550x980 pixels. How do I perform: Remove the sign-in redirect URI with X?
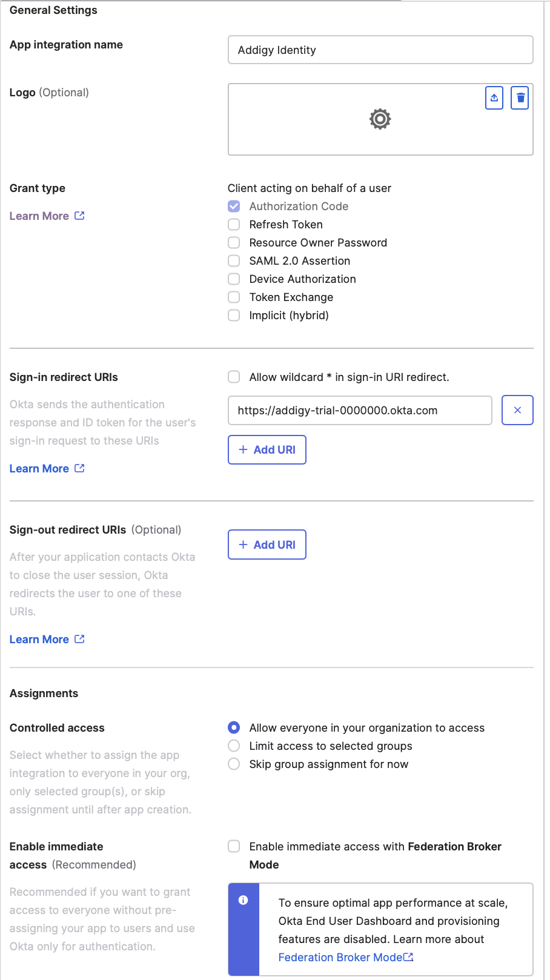tap(517, 410)
